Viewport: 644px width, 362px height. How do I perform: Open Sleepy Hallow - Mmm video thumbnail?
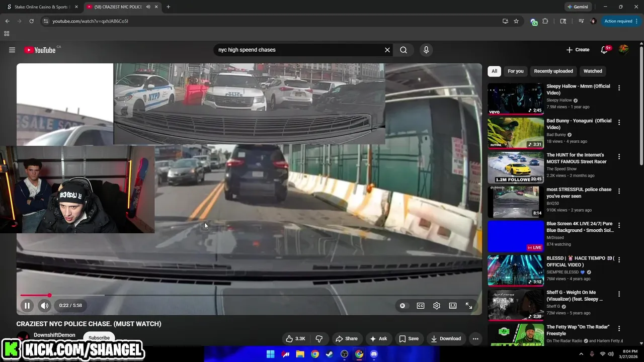[515, 99]
